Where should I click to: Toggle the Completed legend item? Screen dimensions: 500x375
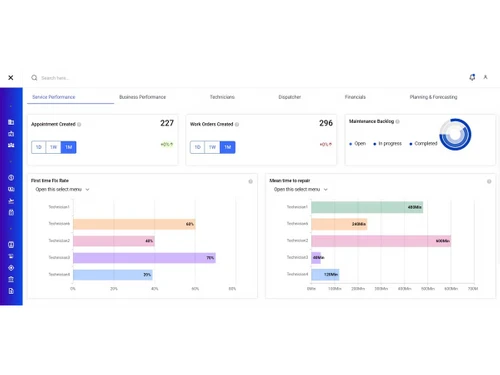423,143
